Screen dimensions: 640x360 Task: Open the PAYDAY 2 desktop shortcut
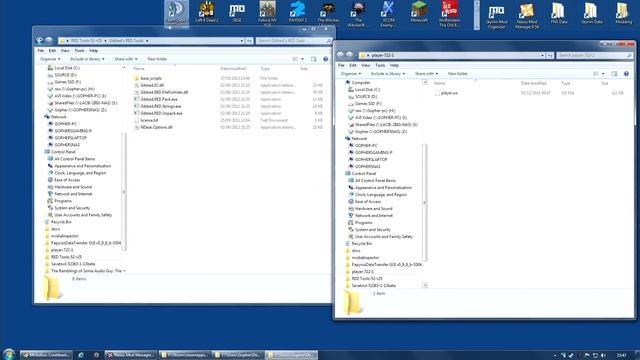298,12
